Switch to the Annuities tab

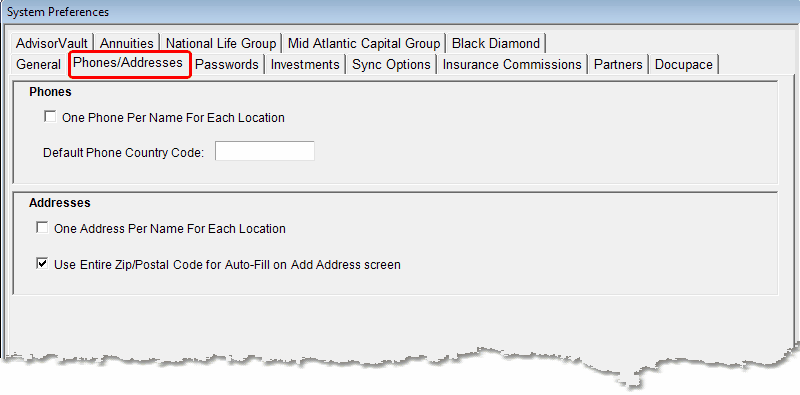point(127,43)
